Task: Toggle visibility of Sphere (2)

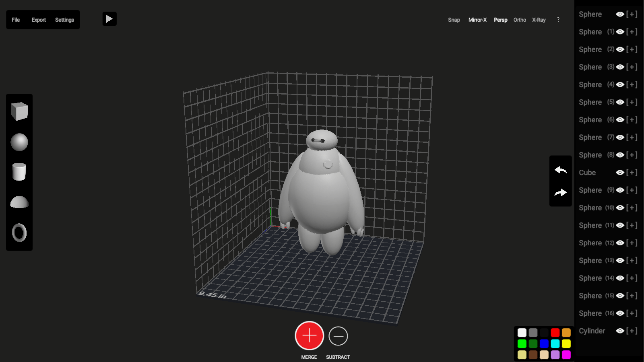Action: coord(620,49)
